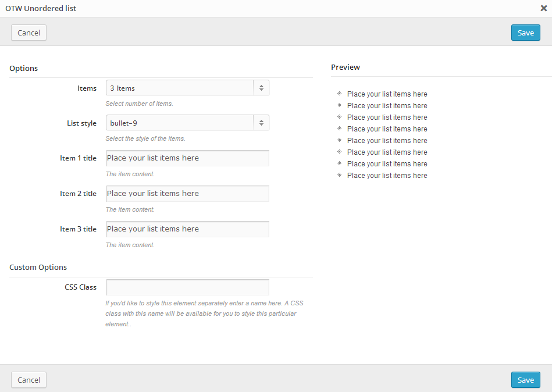Viewport: 552px width, 392px height.
Task: Click the Preview section heading
Action: pos(346,67)
